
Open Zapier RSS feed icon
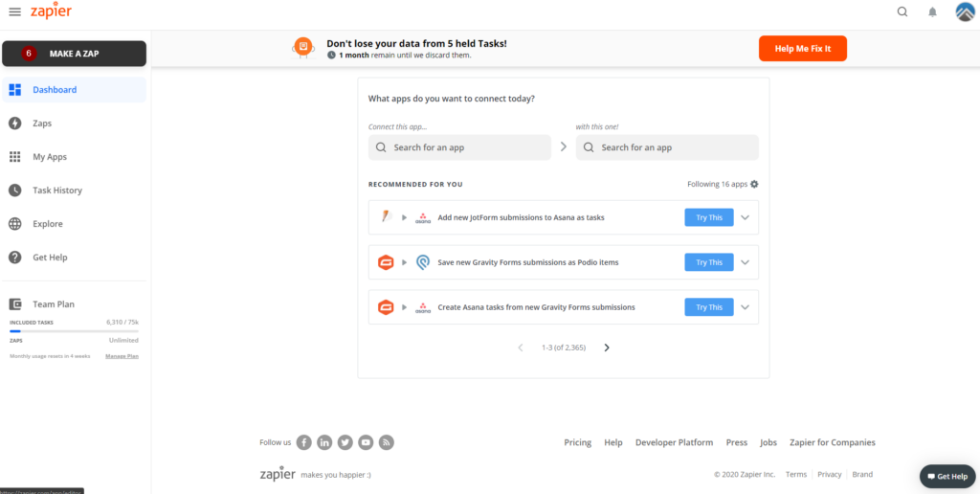point(387,442)
